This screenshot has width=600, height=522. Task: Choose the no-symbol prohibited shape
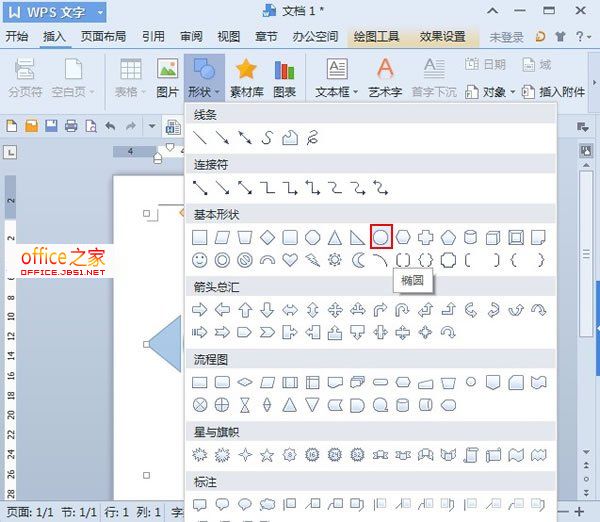click(245, 260)
